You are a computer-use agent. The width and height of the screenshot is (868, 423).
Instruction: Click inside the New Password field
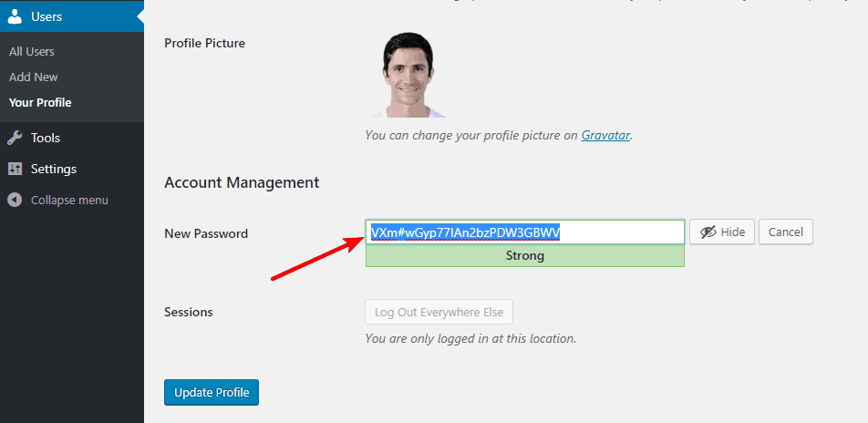coord(525,232)
